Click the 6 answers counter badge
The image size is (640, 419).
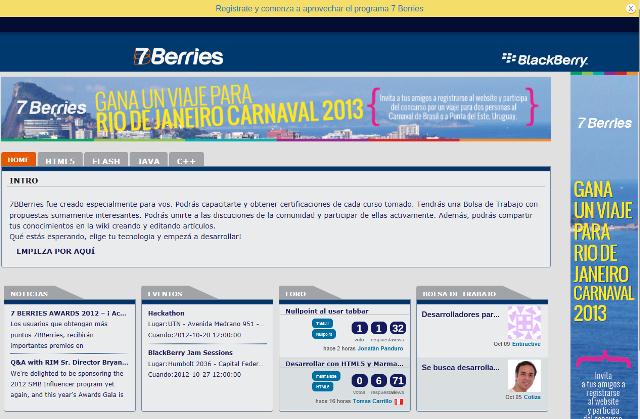click(x=379, y=381)
